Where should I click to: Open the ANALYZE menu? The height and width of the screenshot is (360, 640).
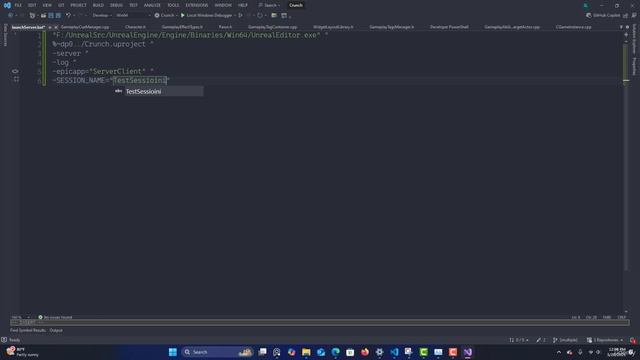pyautogui.click(x=152, y=5)
